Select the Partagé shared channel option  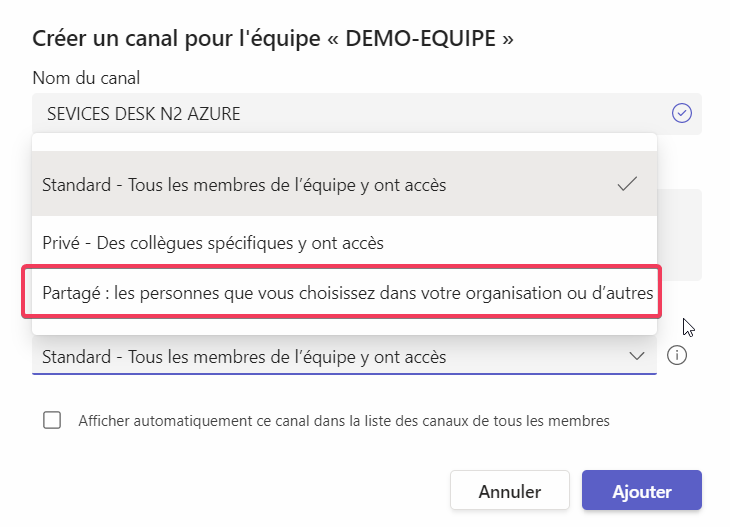tap(345, 292)
